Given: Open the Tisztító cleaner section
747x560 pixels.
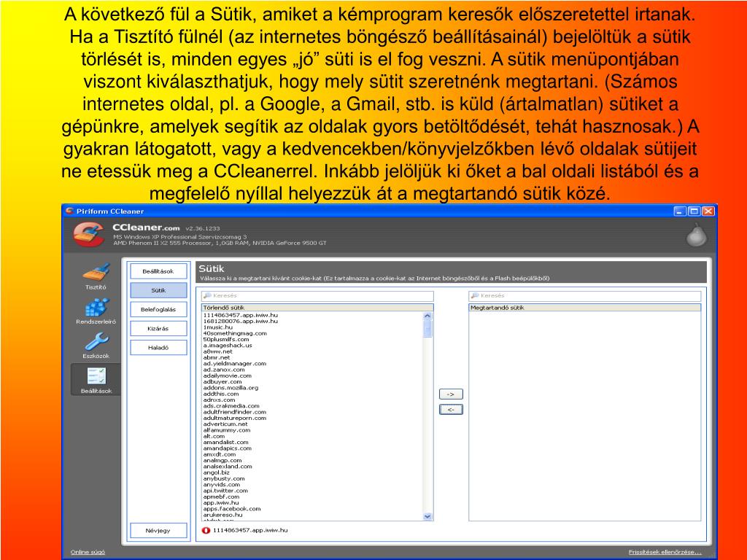Looking at the screenshot, I should pos(96,276).
